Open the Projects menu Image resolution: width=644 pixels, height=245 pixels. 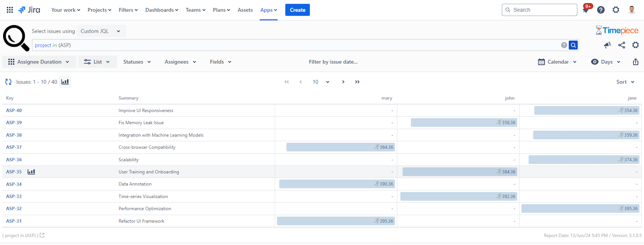point(100,10)
